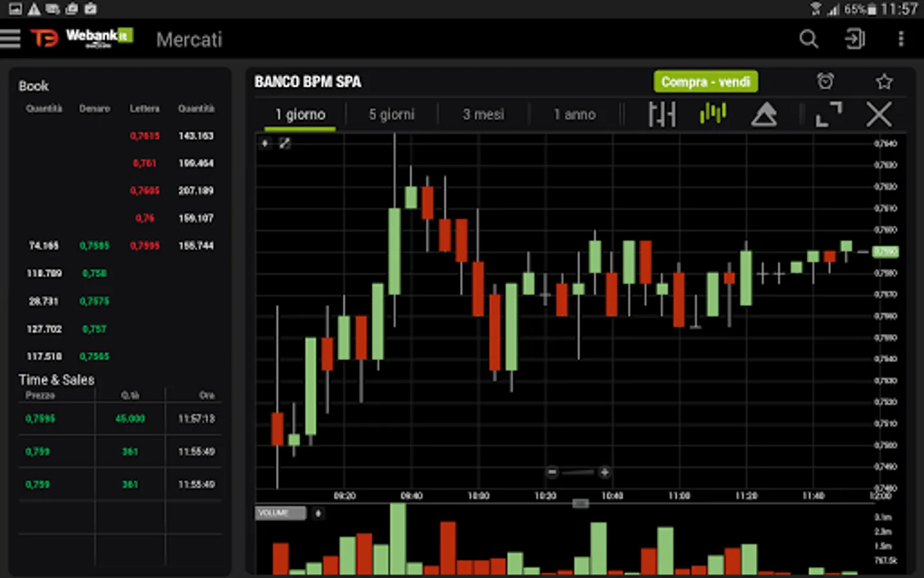Switch to the 3 mesi tab
Viewport: 924px width, 578px height.
click(483, 114)
